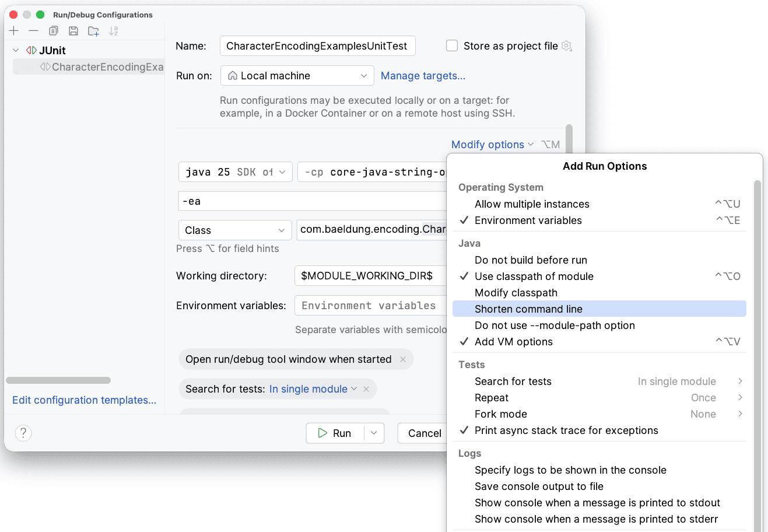The width and height of the screenshot is (768, 532).
Task: Open the Help question mark button
Action: click(x=23, y=433)
